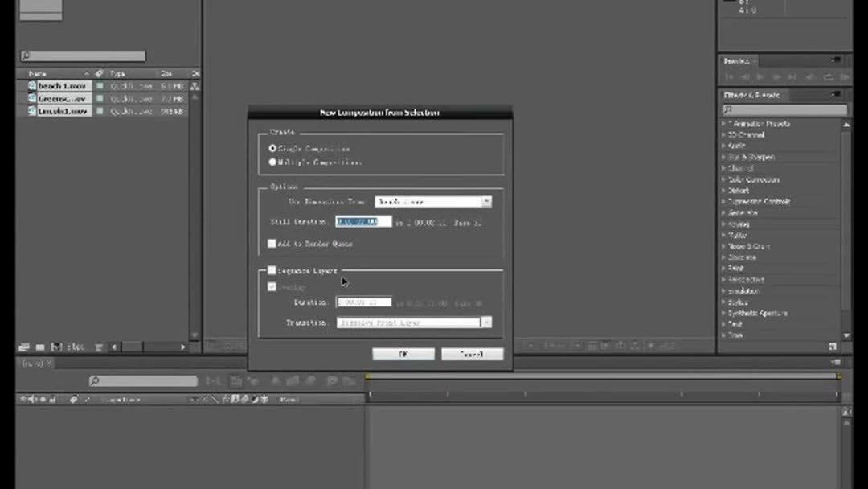The width and height of the screenshot is (868, 489).
Task: Click the Interpret Footage icon
Action: pos(24,346)
